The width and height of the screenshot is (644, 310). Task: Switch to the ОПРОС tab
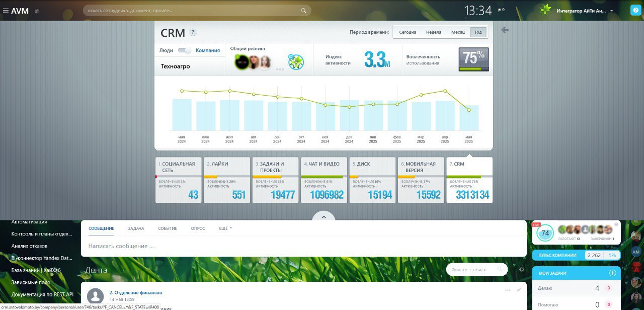198,228
